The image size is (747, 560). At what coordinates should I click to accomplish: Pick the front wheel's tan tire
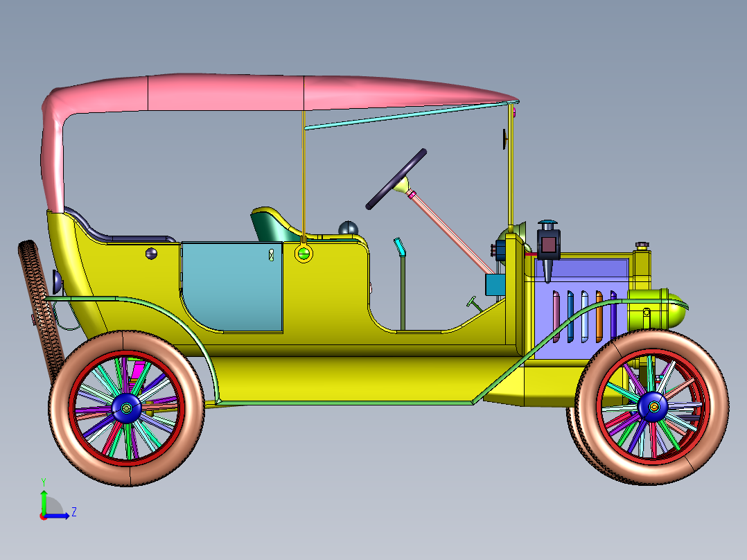click(719, 408)
